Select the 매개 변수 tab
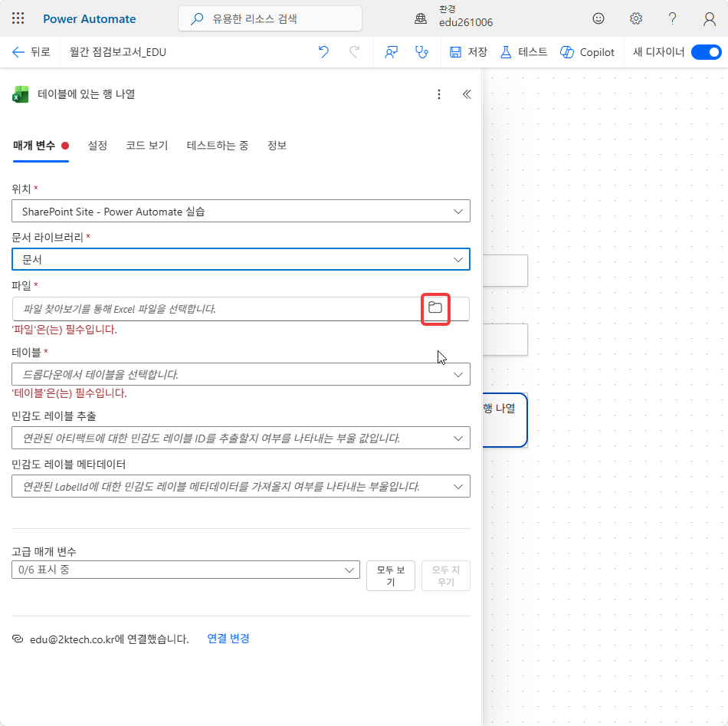The height and width of the screenshot is (726, 728). pos(41,146)
